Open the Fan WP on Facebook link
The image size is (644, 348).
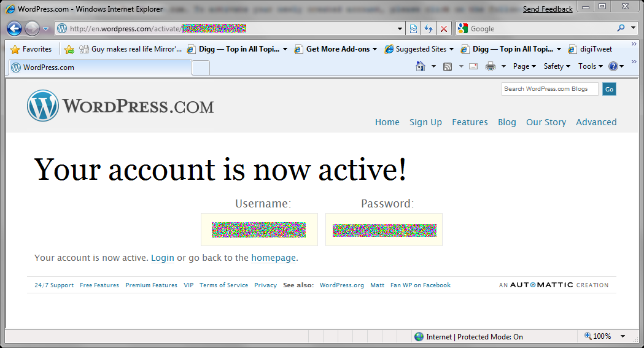coord(421,285)
